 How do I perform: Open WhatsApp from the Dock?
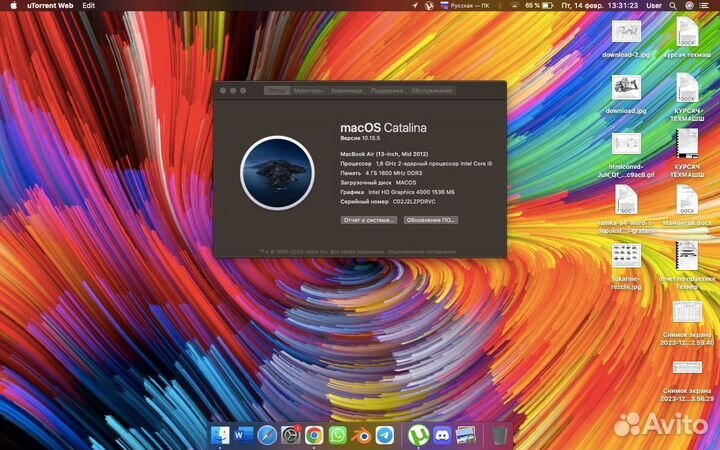pyautogui.click(x=338, y=435)
